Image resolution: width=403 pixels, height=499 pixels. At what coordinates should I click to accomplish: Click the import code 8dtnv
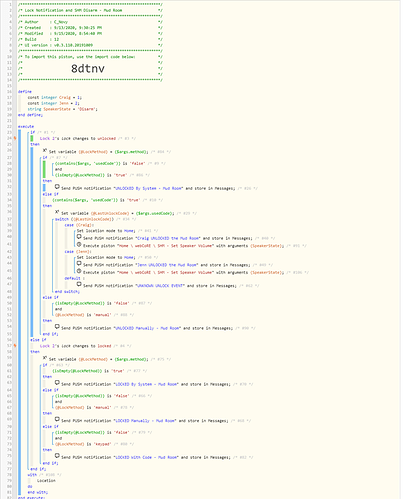[x=88, y=69]
